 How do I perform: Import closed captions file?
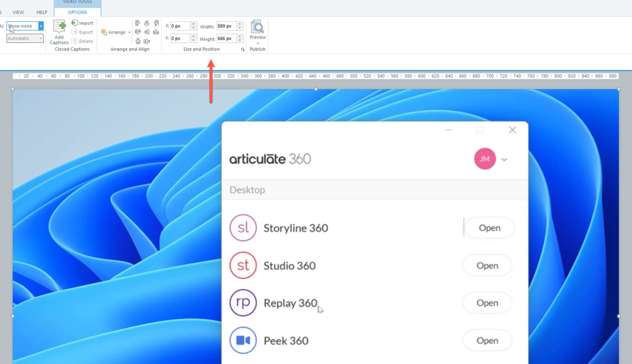tap(82, 23)
